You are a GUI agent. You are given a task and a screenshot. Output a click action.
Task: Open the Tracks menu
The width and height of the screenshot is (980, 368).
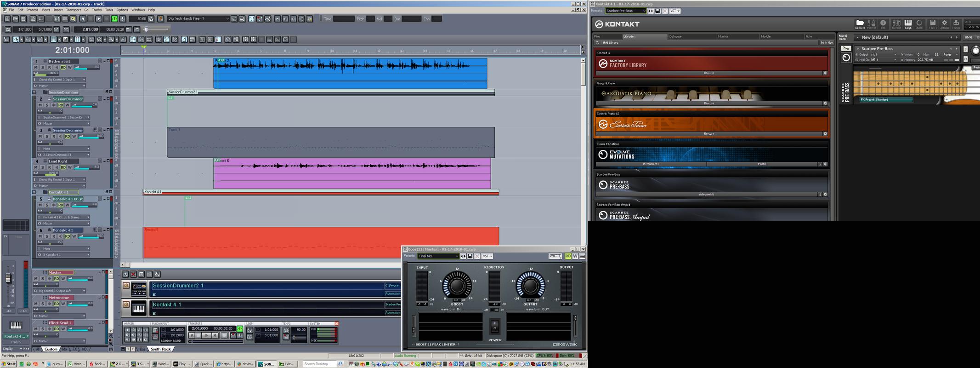coord(97,10)
